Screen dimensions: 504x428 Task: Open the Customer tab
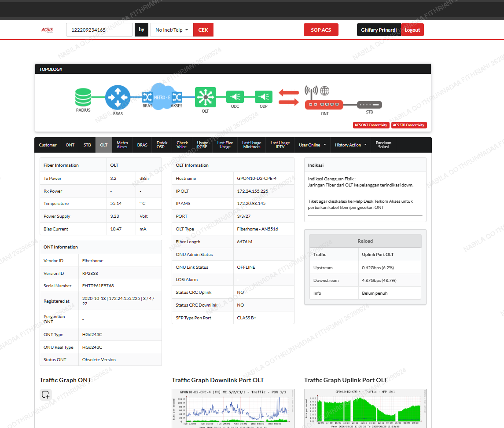point(48,145)
